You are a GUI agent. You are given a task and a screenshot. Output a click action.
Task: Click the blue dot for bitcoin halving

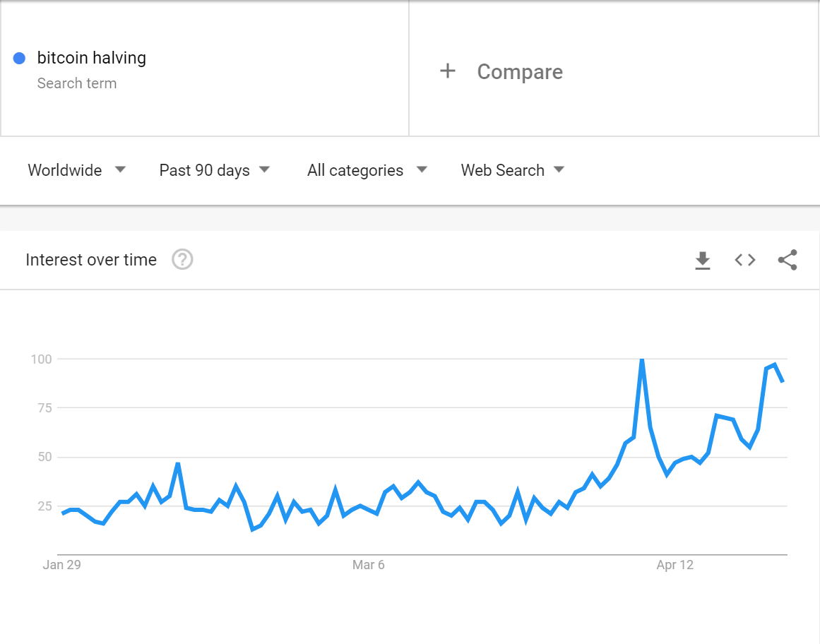(x=19, y=58)
